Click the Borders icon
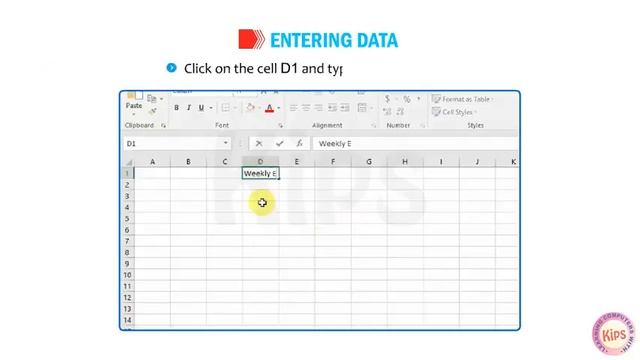 point(225,108)
